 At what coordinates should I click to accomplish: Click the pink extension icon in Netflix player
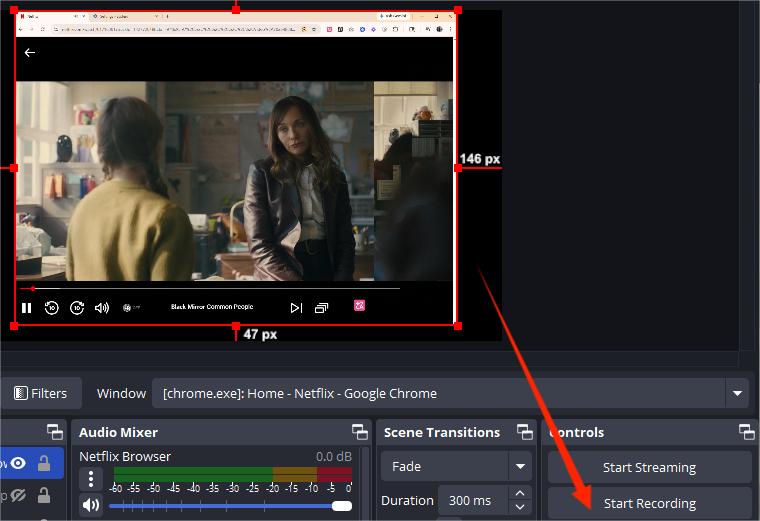359,305
